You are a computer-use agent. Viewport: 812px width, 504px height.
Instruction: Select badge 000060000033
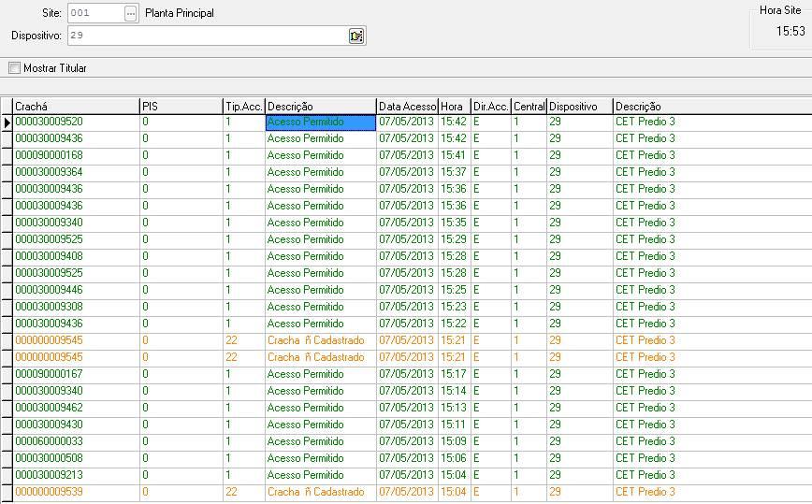tap(49, 440)
